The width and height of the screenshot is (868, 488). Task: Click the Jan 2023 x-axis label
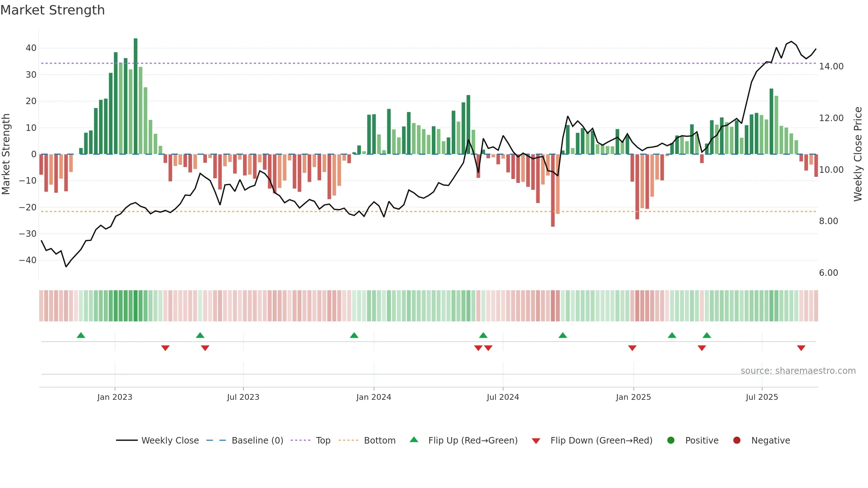pyautogui.click(x=115, y=397)
